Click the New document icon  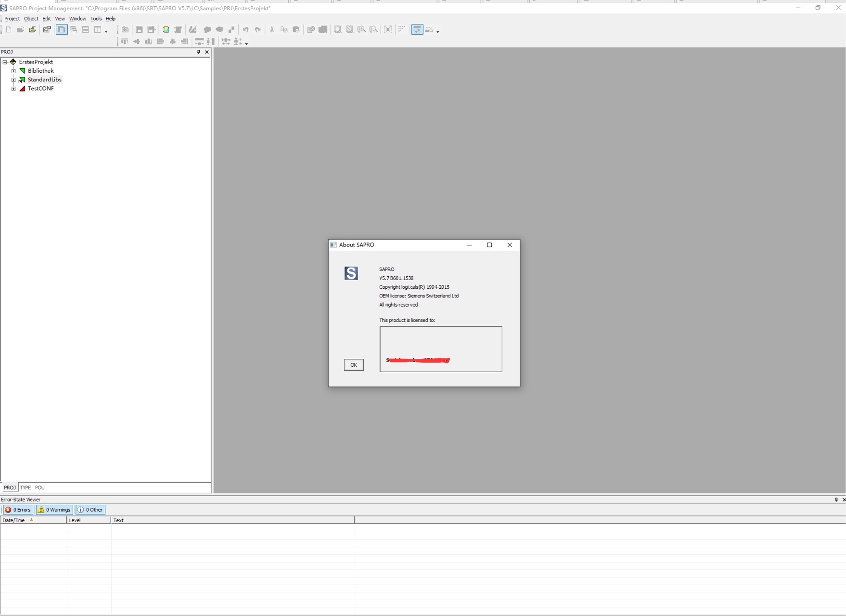(9, 30)
